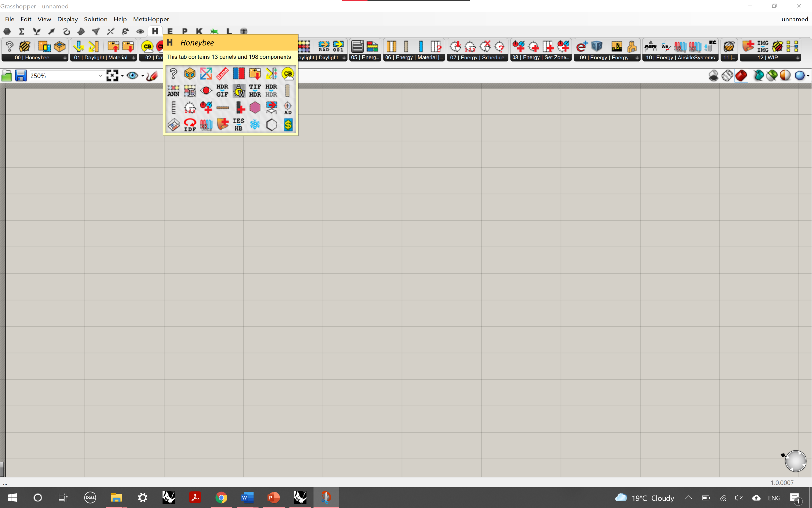Open the eye preview dropdown arrow
The height and width of the screenshot is (508, 812).
point(143,76)
